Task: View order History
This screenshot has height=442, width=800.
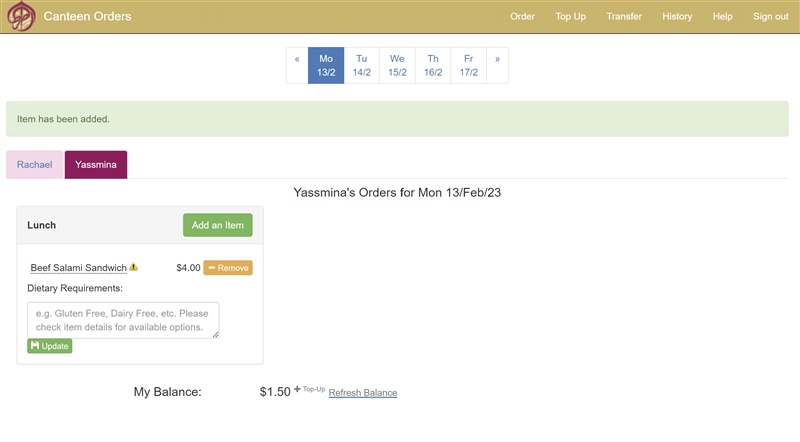Action: point(677,16)
